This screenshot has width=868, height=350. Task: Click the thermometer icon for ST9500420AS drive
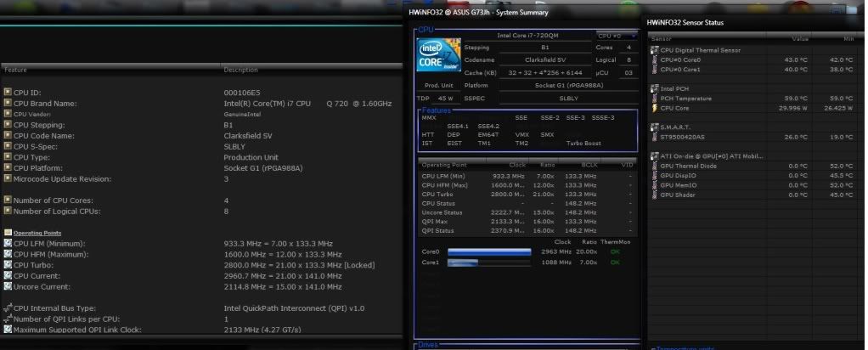655,137
